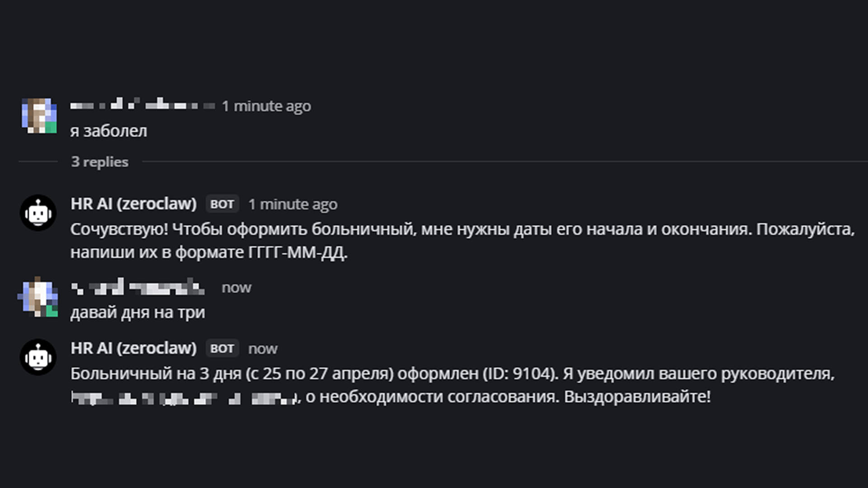The height and width of the screenshot is (488, 868).
Task: Click the bot message starting with "Больничный на 3 дня"
Action: (452, 374)
